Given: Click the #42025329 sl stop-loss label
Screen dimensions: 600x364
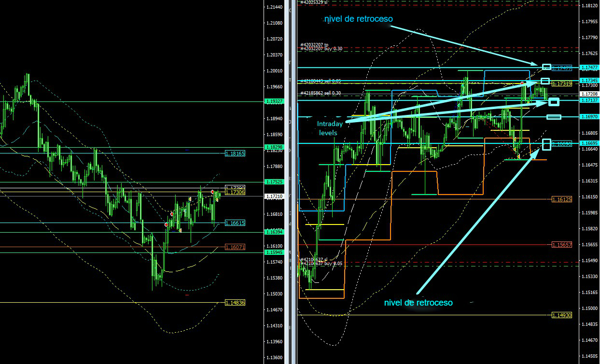Looking at the screenshot, I should (313, 2).
